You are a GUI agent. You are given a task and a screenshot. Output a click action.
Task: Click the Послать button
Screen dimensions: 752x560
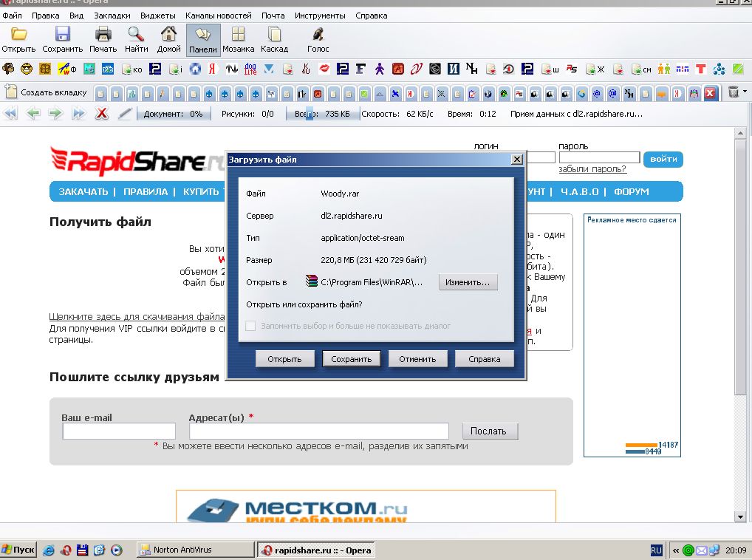(x=490, y=431)
